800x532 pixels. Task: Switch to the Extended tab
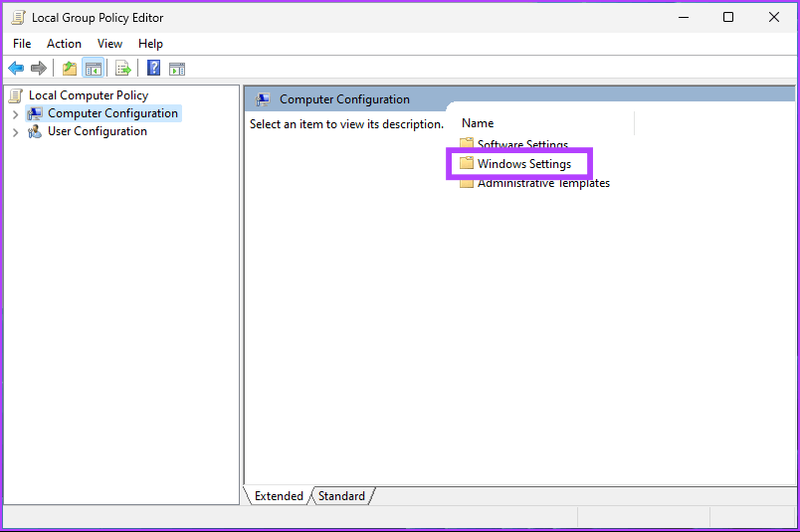(279, 496)
